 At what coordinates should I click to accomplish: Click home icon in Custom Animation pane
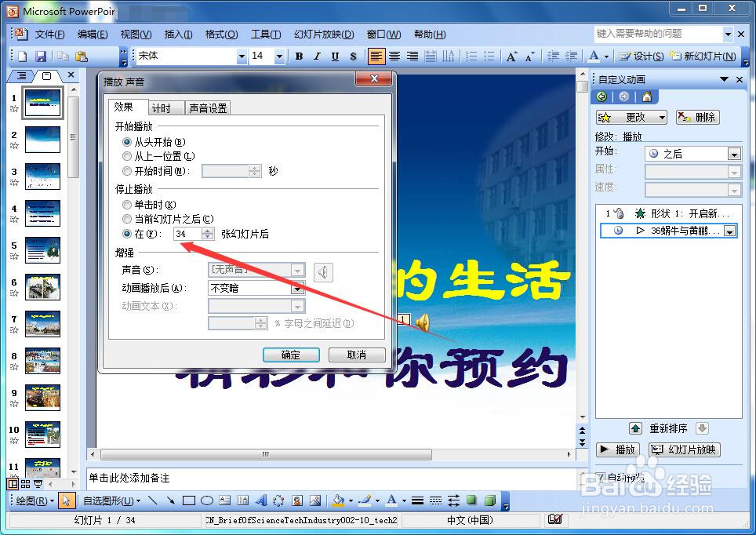pos(646,96)
